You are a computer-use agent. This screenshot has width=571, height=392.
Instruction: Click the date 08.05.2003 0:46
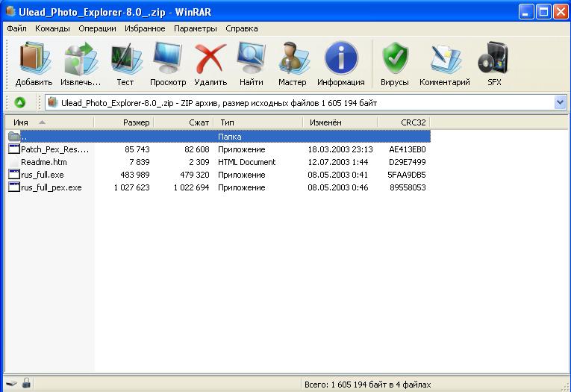pos(338,187)
